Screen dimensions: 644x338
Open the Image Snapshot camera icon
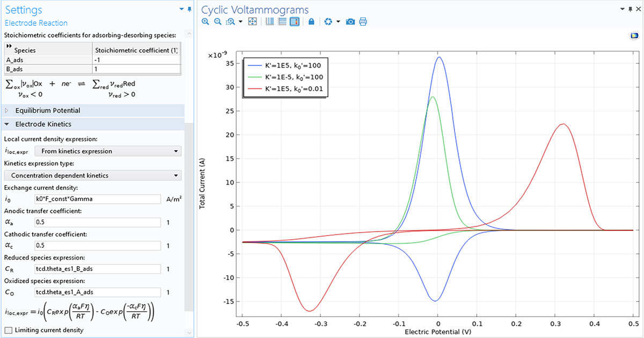(350, 21)
